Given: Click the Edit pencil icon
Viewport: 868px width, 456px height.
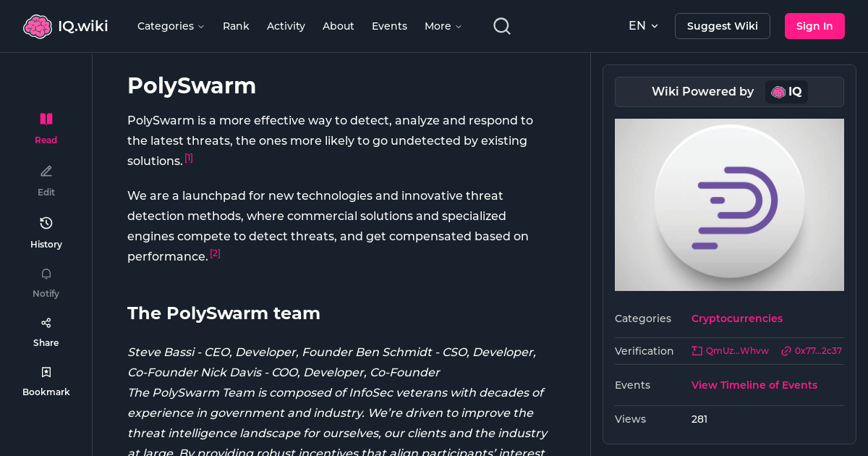Looking at the screenshot, I should pyautogui.click(x=46, y=171).
